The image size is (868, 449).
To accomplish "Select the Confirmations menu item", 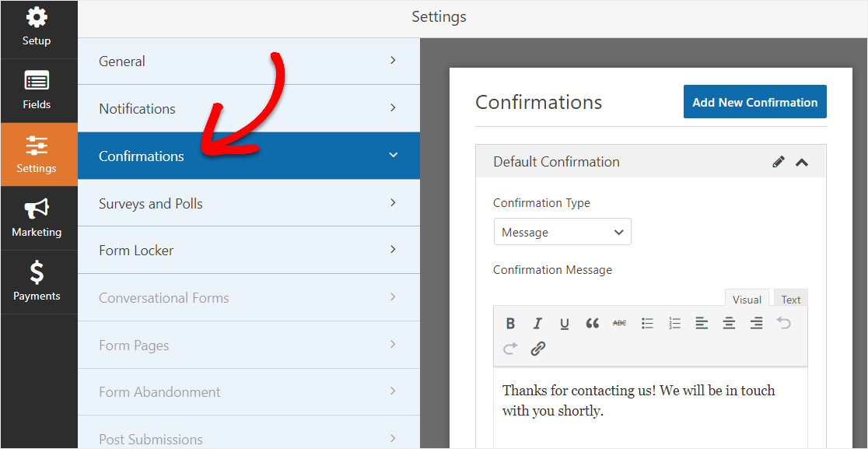I will click(249, 156).
